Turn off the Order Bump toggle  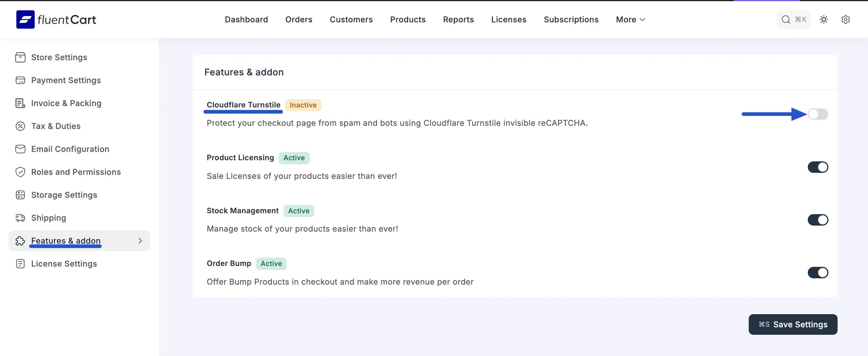(x=818, y=273)
